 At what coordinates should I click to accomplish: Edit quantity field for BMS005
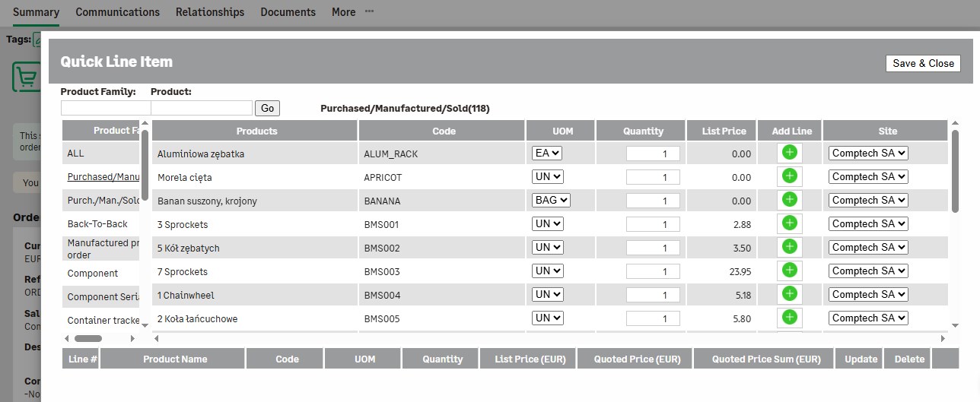653,318
